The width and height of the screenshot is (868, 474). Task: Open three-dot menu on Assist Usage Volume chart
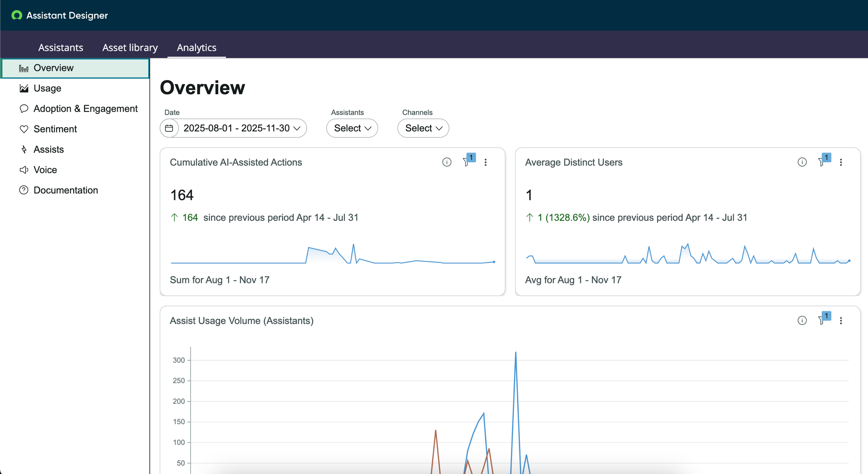[841, 320]
